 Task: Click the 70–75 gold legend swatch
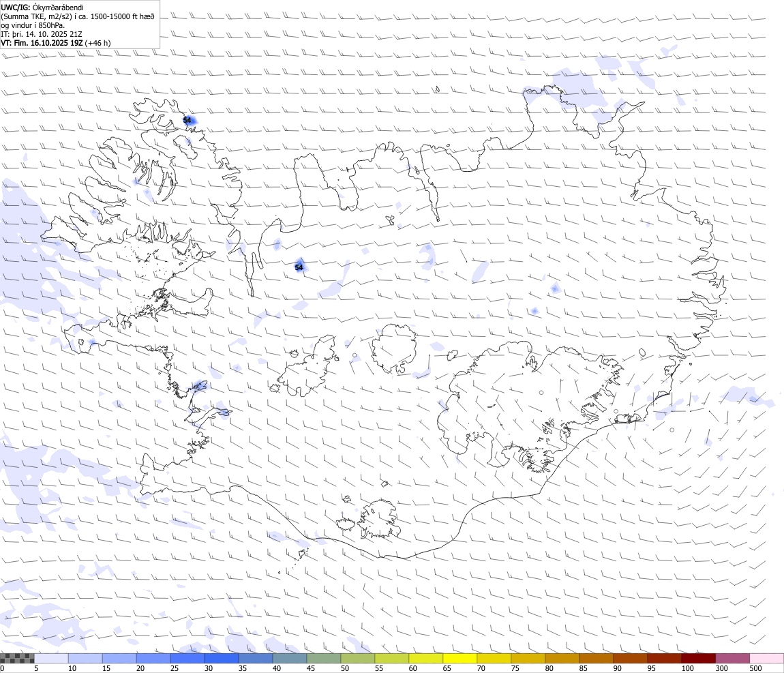click(494, 658)
